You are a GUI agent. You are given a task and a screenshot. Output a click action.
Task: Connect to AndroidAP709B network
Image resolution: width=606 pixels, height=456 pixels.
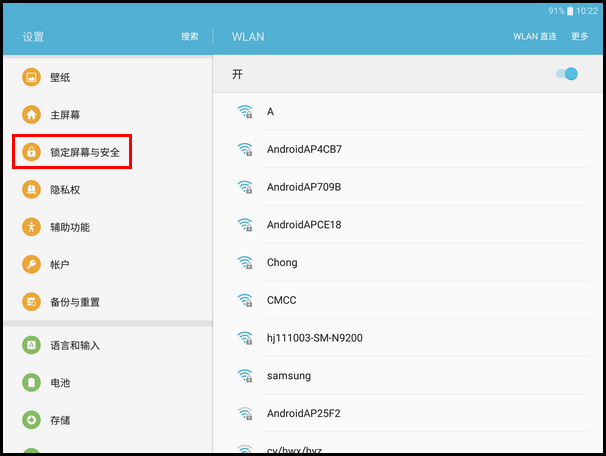point(408,187)
